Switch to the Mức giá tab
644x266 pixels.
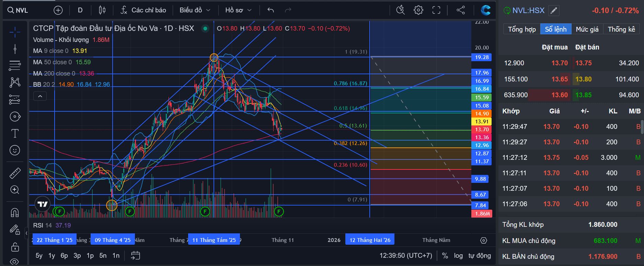click(587, 29)
